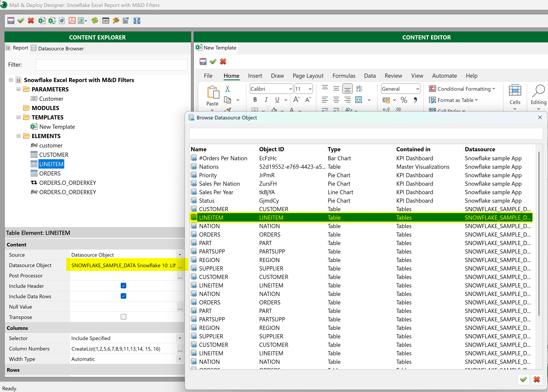Click the red X in the main toolbar
Image resolution: width=548 pixels, height=392 pixels.
[31, 21]
